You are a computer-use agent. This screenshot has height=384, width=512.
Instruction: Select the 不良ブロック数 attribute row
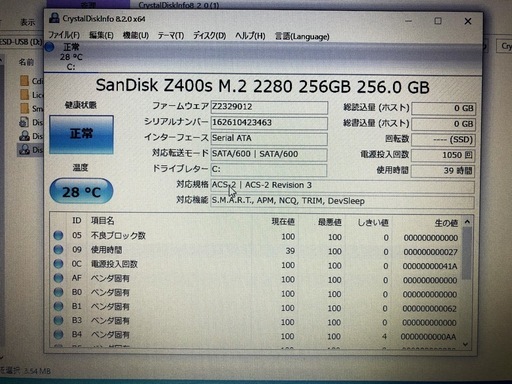tap(256, 236)
